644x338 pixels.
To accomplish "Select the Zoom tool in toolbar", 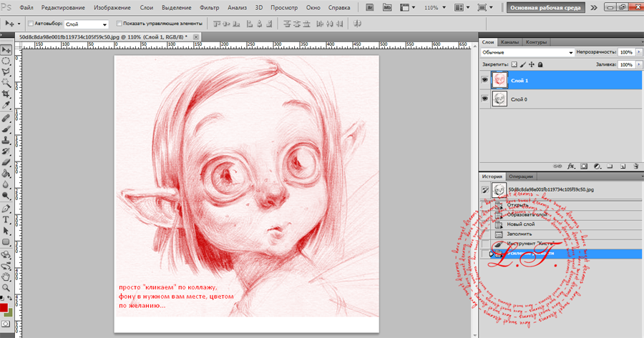I will 6,288.
